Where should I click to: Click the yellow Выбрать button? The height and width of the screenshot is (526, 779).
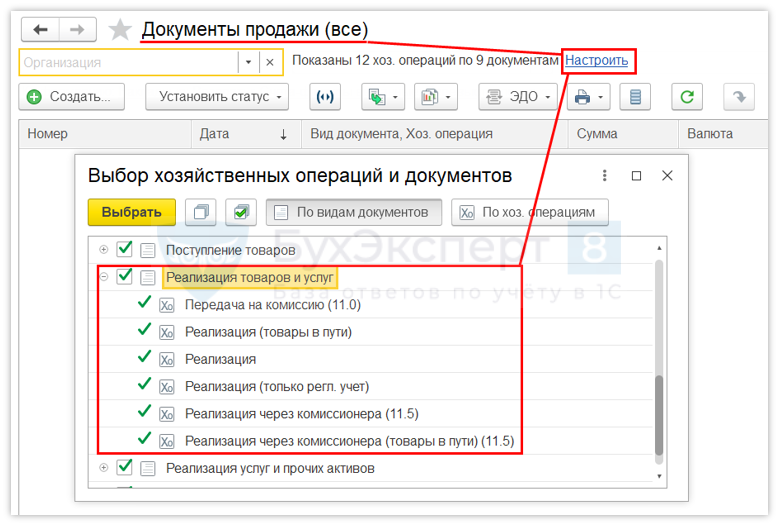(x=132, y=212)
